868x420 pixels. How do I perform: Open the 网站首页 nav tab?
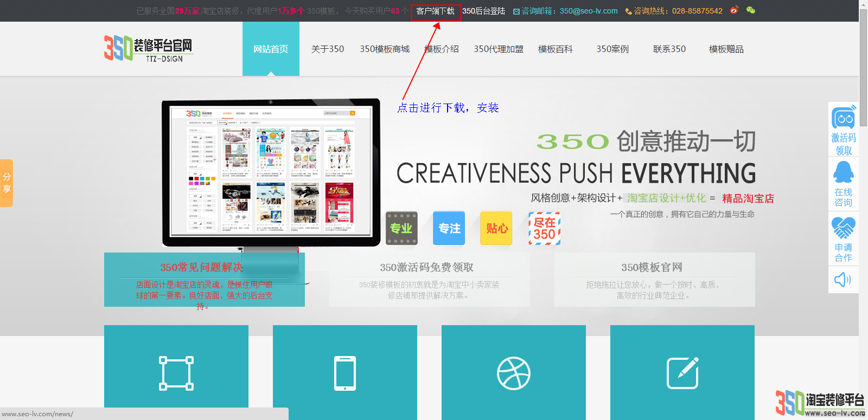[271, 49]
